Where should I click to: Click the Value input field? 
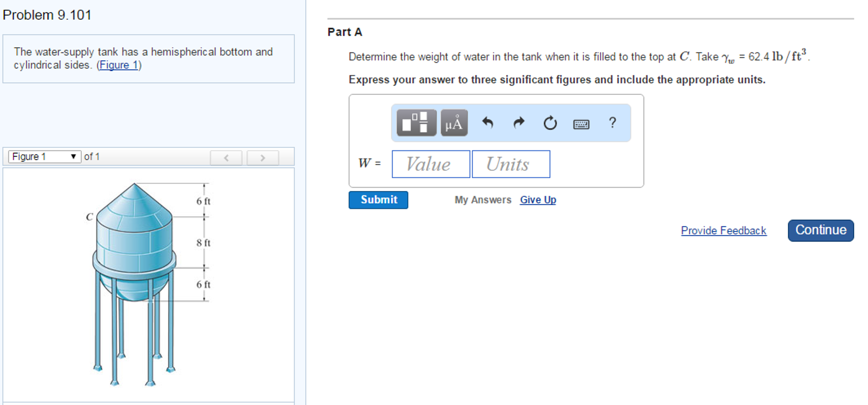tap(431, 164)
